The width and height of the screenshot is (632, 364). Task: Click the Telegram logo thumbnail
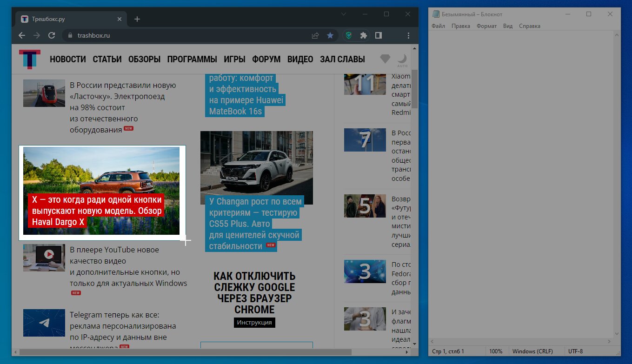pyautogui.click(x=44, y=323)
